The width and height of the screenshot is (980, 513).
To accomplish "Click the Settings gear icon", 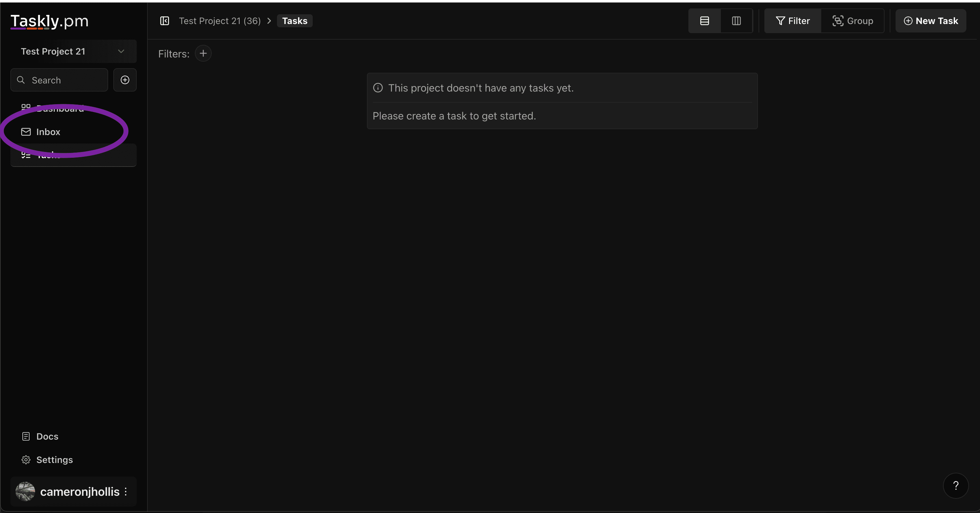I will pyautogui.click(x=26, y=460).
